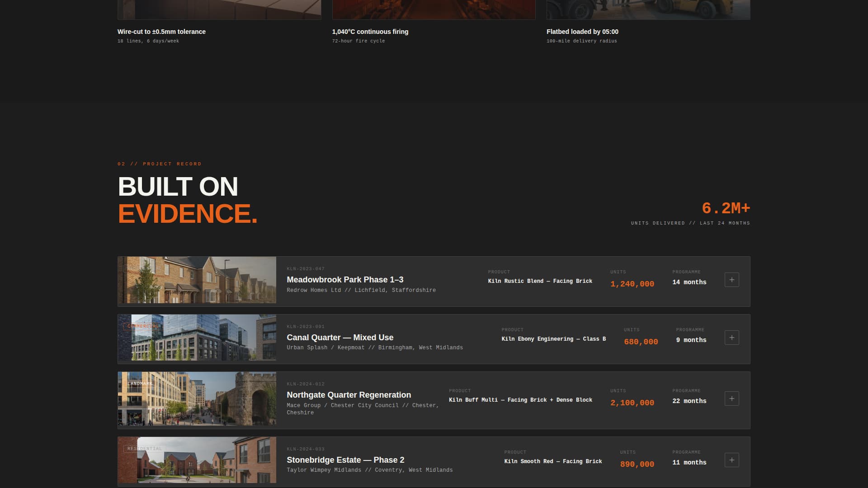The image size is (868, 488).
Task: Expand the Canal Quarter Mixed Use plus button
Action: pyautogui.click(x=731, y=338)
